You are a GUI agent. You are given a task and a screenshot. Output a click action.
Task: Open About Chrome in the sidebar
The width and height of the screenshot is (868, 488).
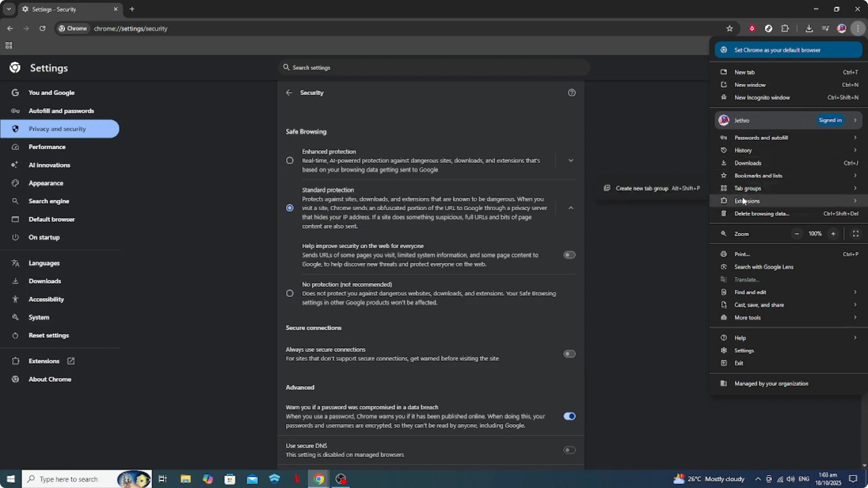49,379
